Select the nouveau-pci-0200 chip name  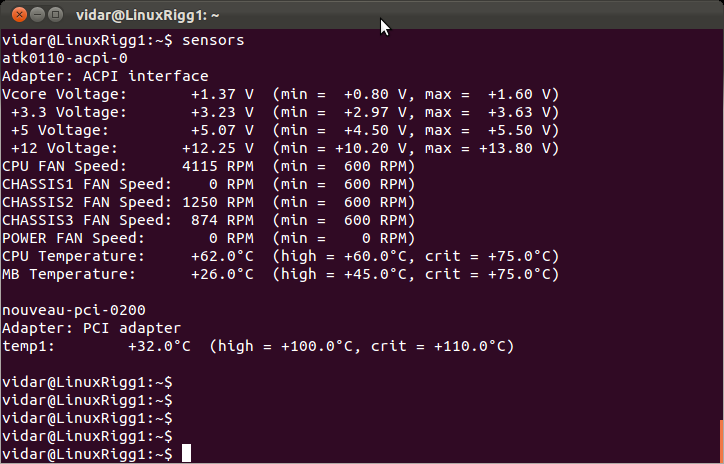coord(74,310)
